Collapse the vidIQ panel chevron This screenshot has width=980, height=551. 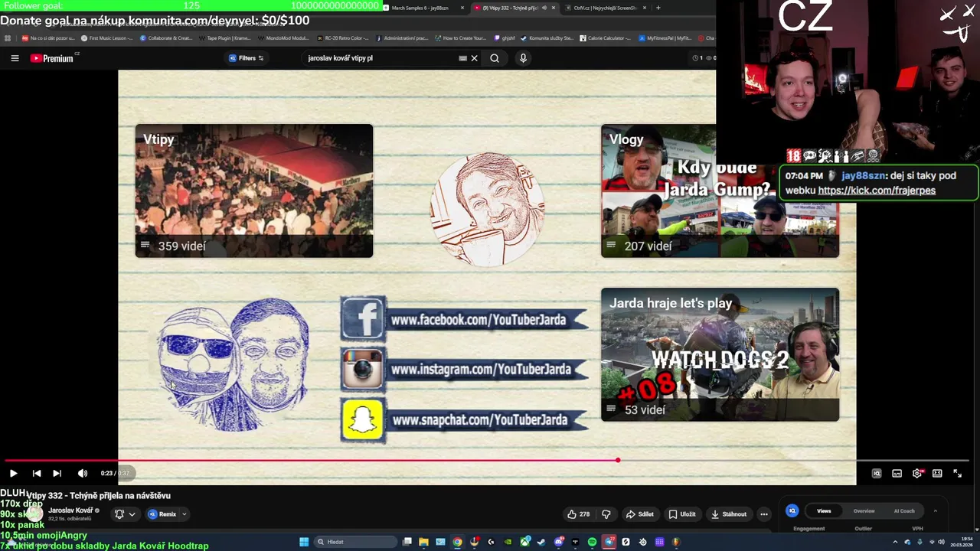coord(935,510)
